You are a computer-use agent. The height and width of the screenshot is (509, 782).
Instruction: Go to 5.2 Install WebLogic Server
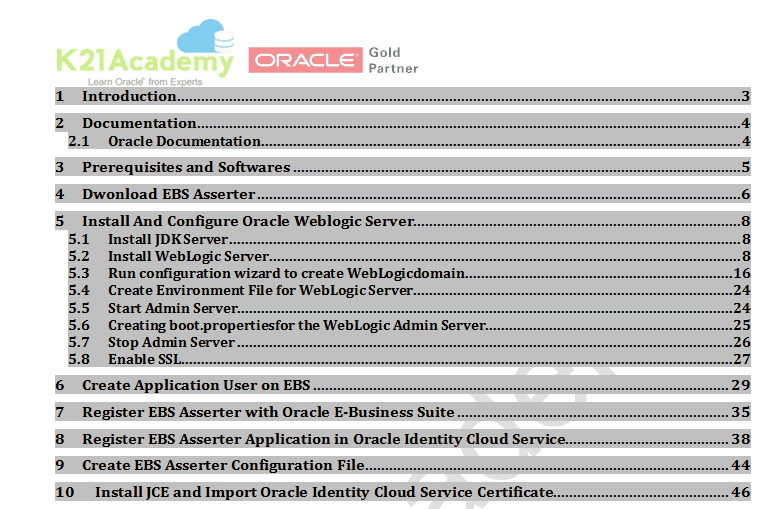coord(189,256)
